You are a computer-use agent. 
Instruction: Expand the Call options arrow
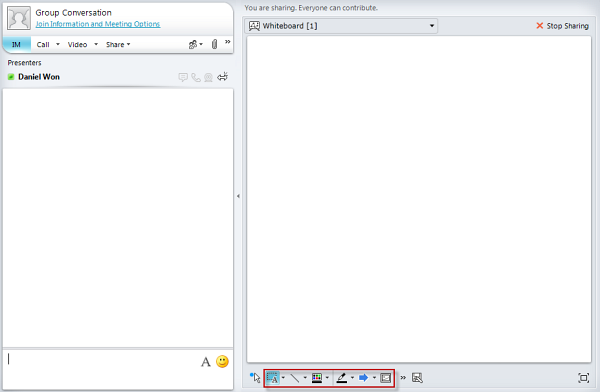(x=58, y=44)
